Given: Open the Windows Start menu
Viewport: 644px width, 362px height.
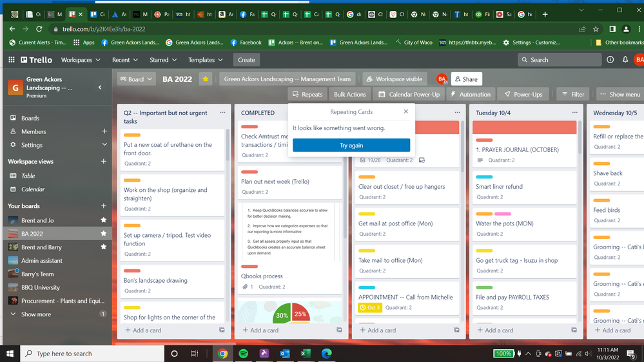Looking at the screenshot, I should [10, 354].
